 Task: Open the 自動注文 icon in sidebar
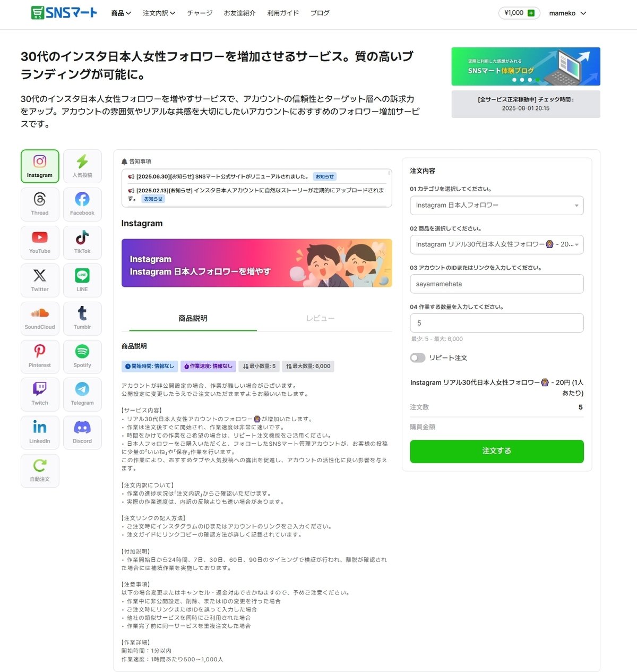coord(39,470)
